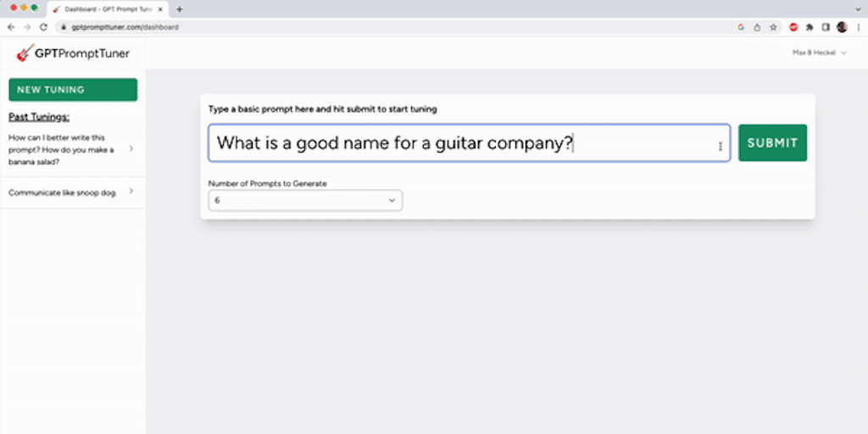
Task: Bookmark page using the star icon
Action: tap(773, 27)
